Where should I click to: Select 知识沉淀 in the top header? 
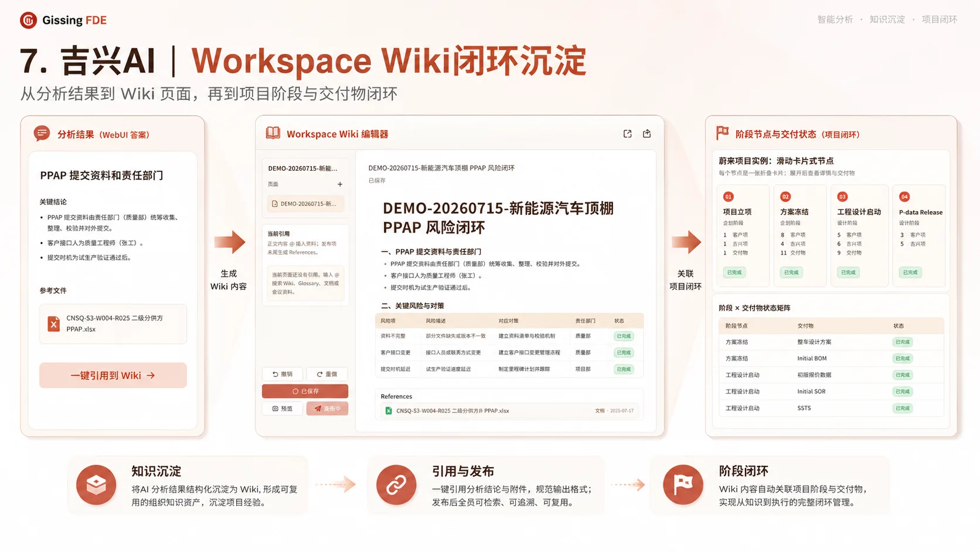pyautogui.click(x=887, y=19)
